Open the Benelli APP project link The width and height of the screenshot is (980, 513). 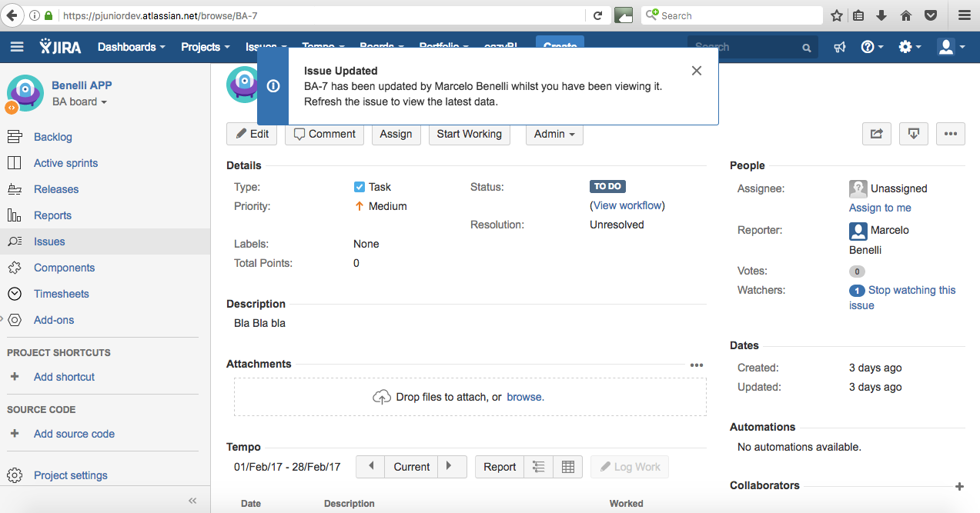tap(82, 85)
